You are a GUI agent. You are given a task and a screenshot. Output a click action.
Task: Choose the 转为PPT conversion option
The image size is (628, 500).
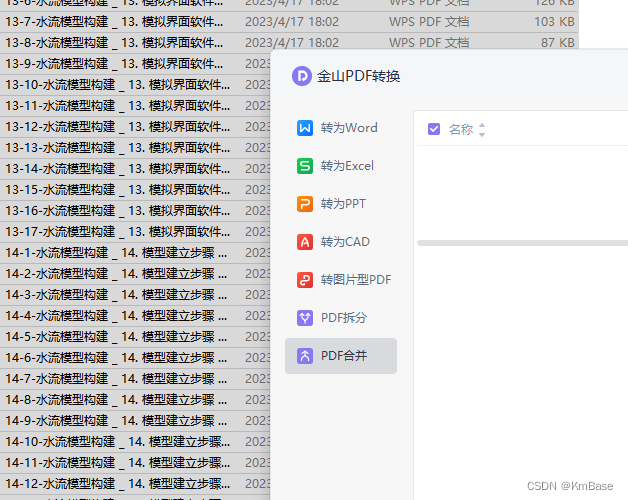tap(341, 204)
